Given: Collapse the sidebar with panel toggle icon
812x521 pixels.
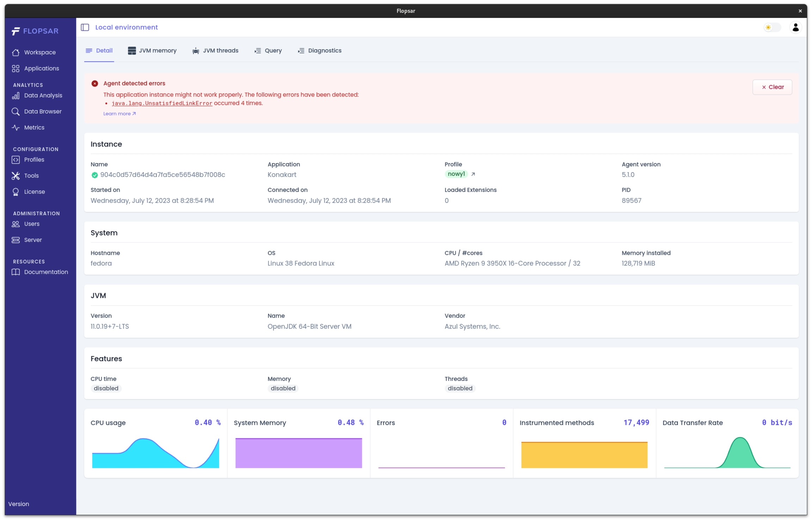Looking at the screenshot, I should pyautogui.click(x=85, y=28).
